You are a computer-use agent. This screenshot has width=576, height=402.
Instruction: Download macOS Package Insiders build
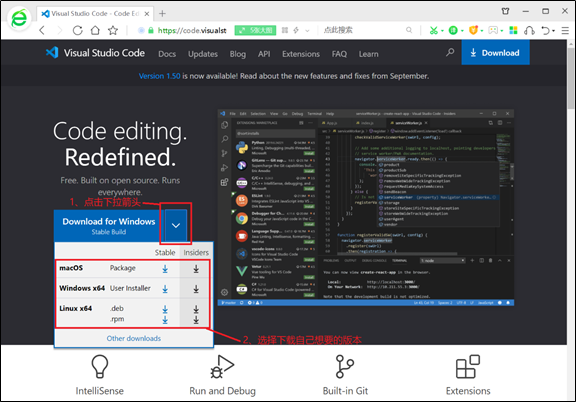click(196, 269)
